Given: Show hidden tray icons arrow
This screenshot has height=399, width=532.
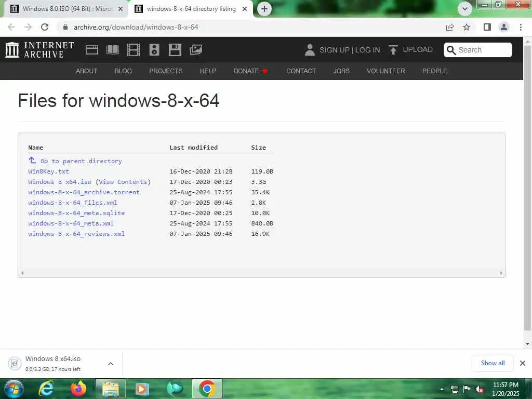Looking at the screenshot, I should pos(442,389).
